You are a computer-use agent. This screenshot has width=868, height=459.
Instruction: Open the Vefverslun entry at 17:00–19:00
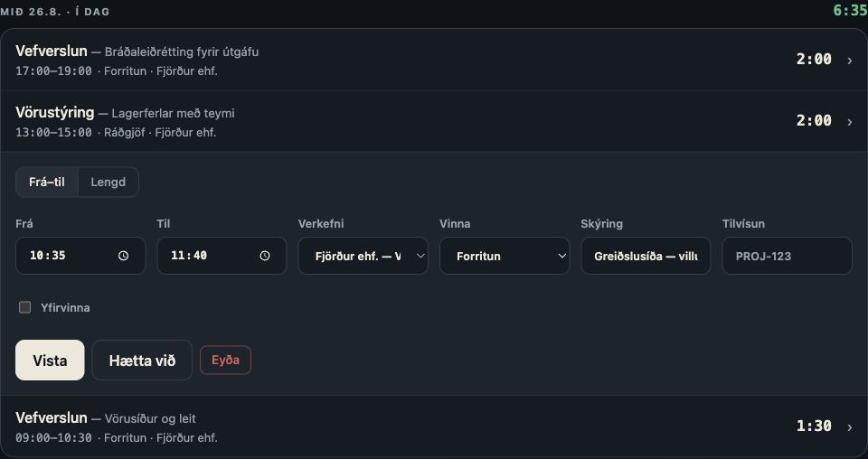coord(434,61)
